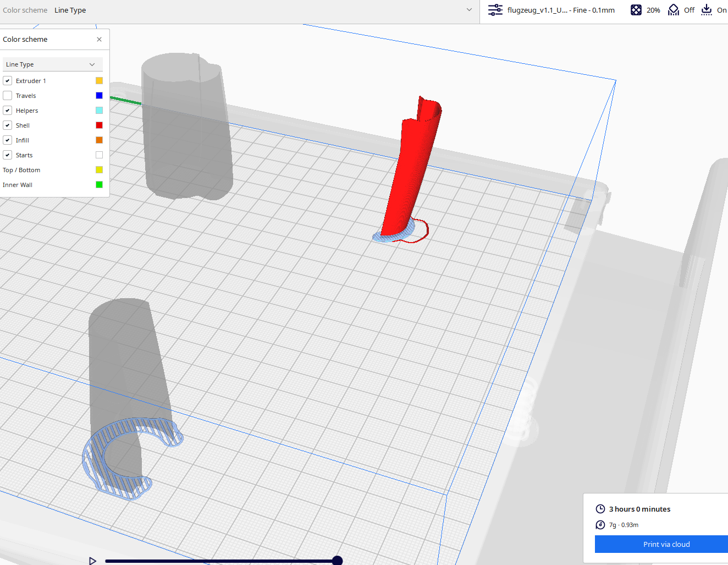
Task: Expand the Color scheme dropdown in the header
Action: click(x=469, y=9)
